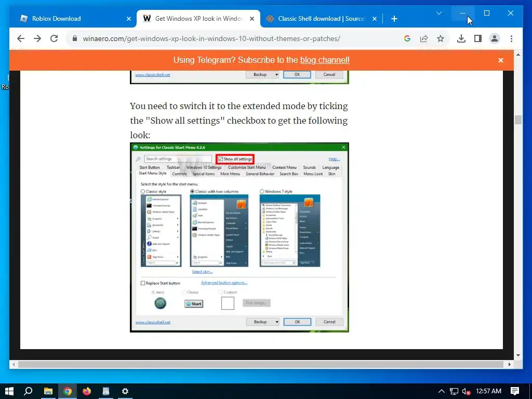This screenshot has height=399, width=532.
Task: Click the Google icon in the address bar
Action: coord(407,38)
